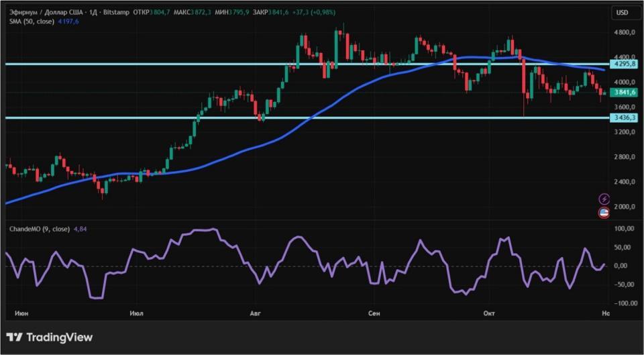Click the US flag economic event icon
644x355 pixels.
coord(604,213)
